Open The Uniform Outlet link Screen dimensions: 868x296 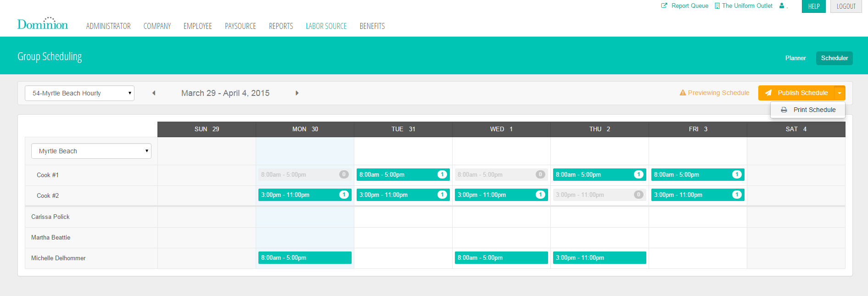(747, 6)
